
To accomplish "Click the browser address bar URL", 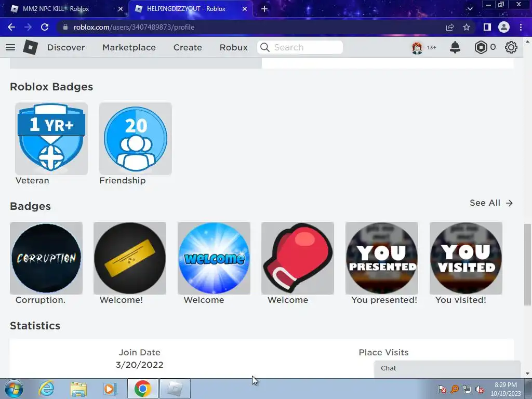I will 134,27.
